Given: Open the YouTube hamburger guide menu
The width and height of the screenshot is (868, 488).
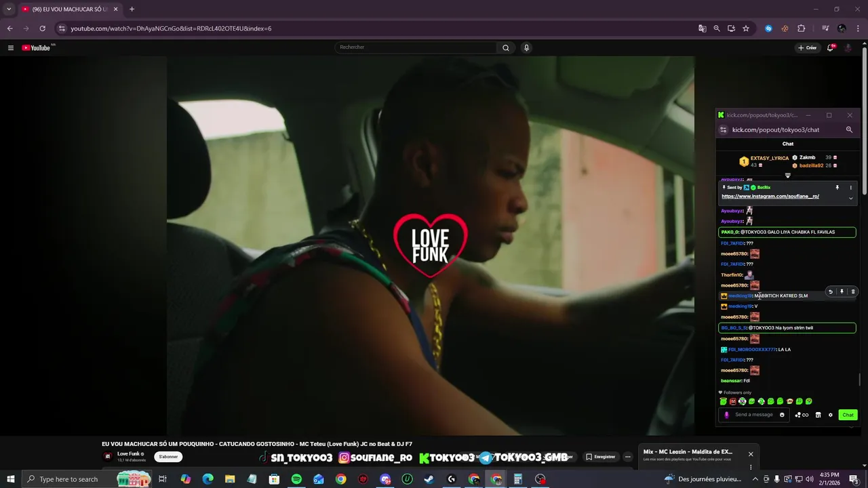Looking at the screenshot, I should (11, 47).
